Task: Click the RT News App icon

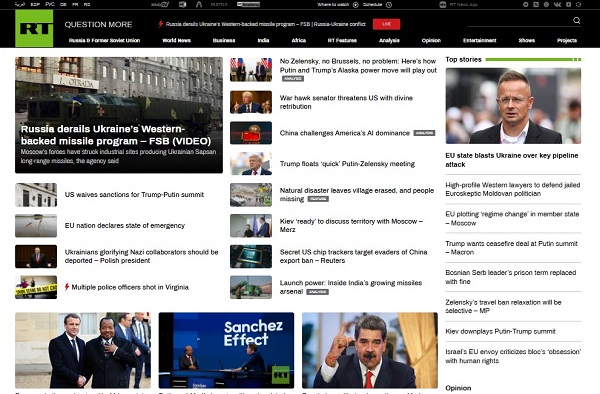Action: (442, 5)
